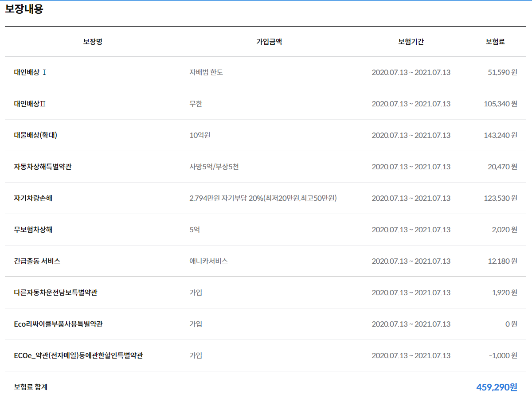
Task: Select the 대인배상 Ⅰ coverage name
Action: pyautogui.click(x=30, y=72)
